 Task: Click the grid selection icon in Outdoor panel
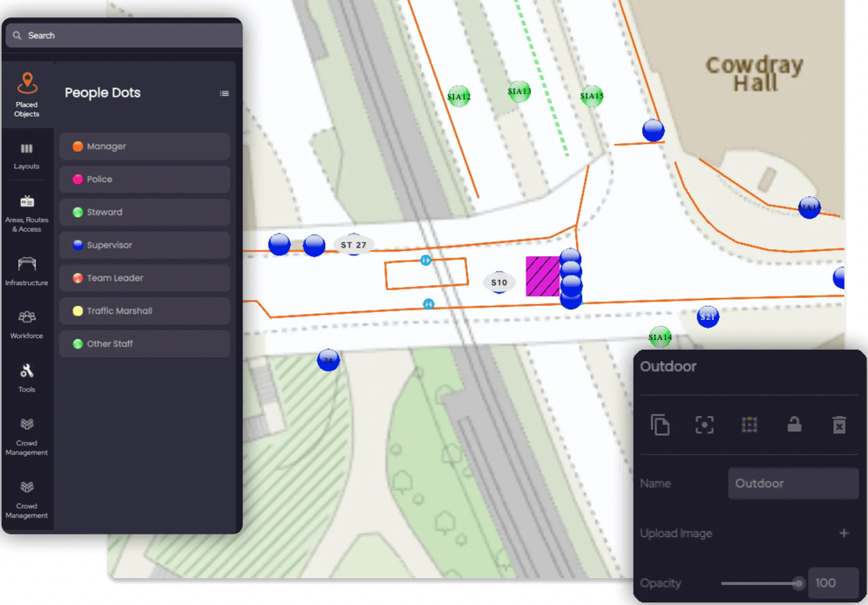click(x=749, y=425)
